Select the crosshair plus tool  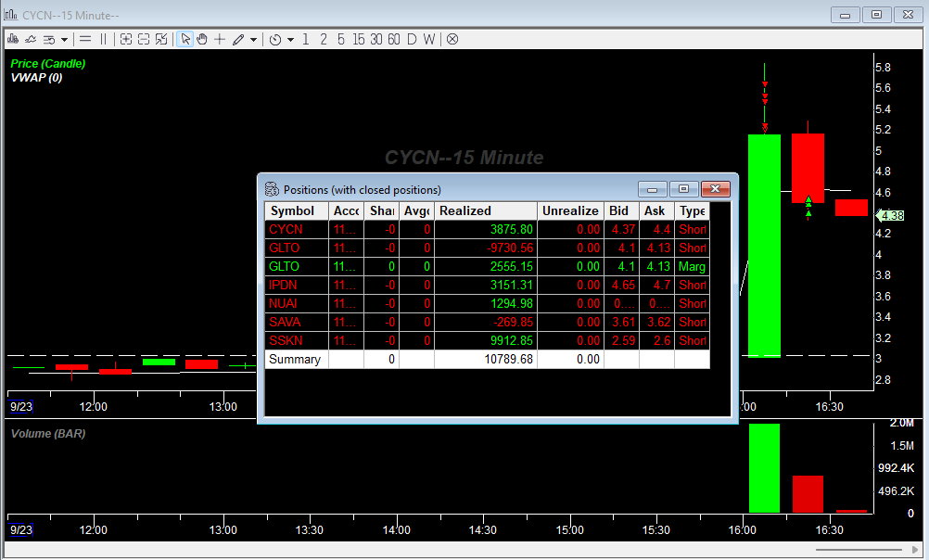(220, 39)
